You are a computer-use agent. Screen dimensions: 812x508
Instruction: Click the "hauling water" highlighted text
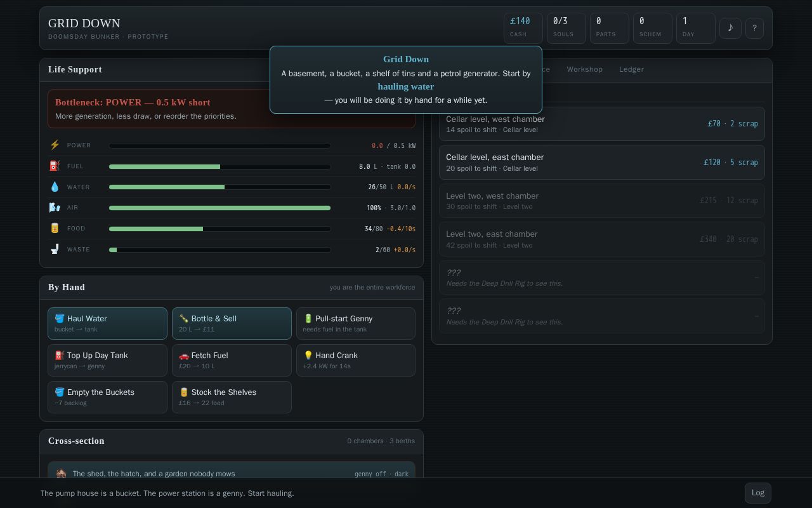[406, 86]
